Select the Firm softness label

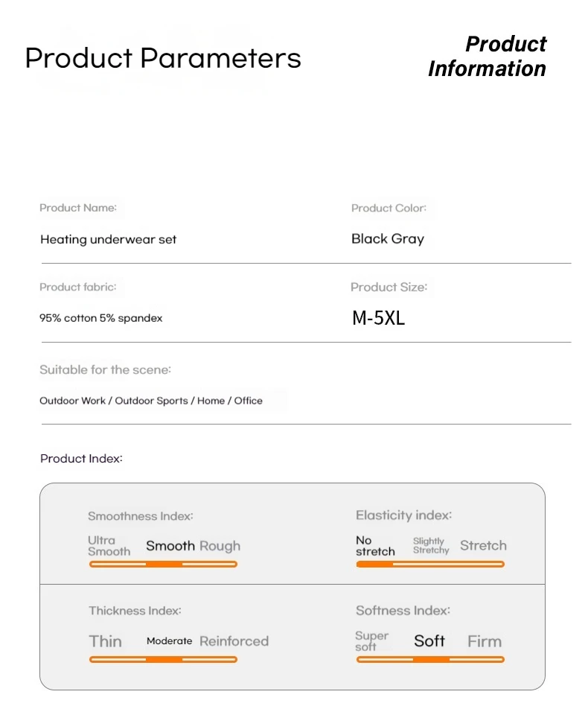point(485,641)
